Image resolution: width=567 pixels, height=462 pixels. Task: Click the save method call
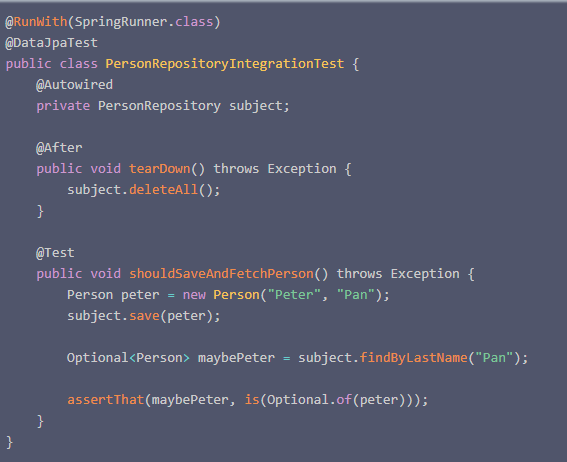[144, 316]
